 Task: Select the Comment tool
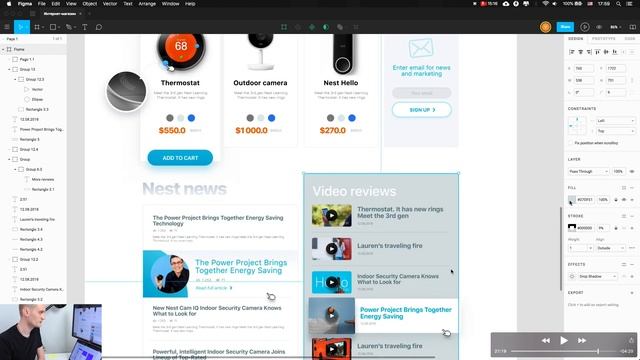pos(98,27)
